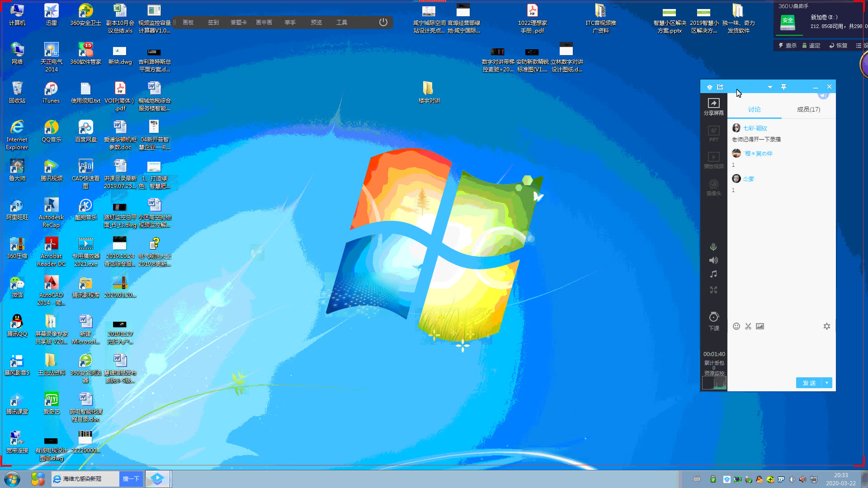Open the Windows Start button
The width and height of the screenshot is (868, 488).
tap(12, 479)
